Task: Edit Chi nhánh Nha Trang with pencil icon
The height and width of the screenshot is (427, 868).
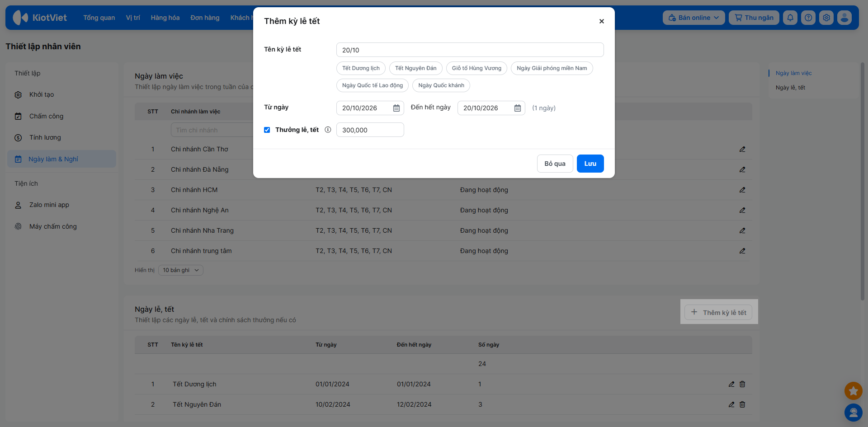Action: [x=742, y=230]
